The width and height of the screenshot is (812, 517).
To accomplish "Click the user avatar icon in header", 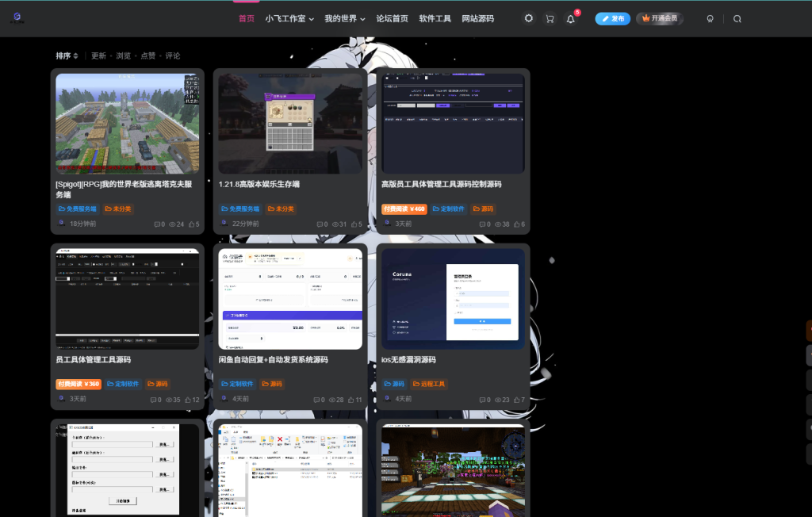I will coord(710,19).
